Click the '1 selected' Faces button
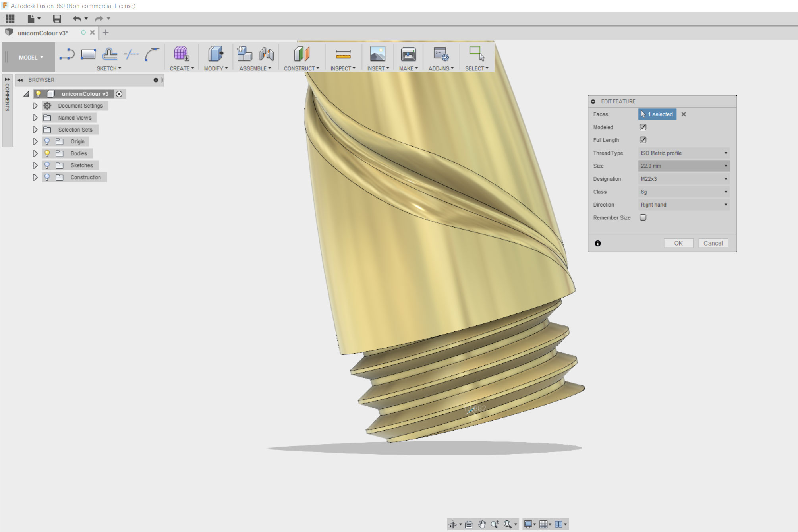 click(x=657, y=114)
